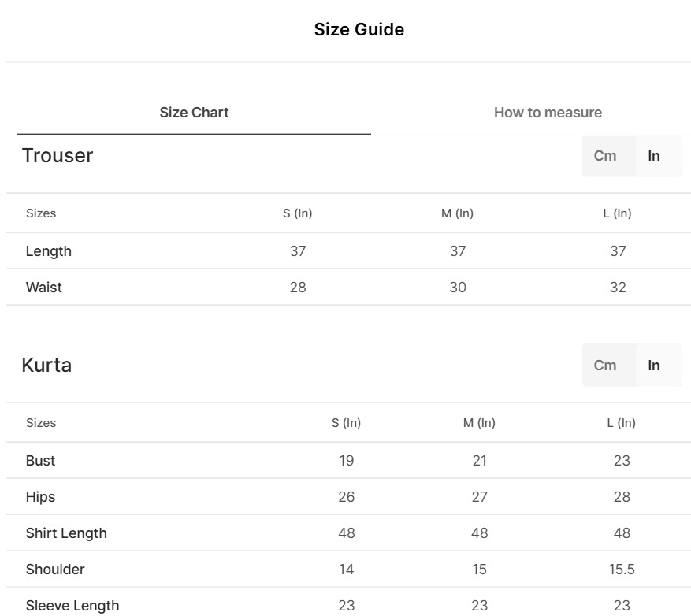Click the Kurta Bust row label
Viewport: 691px width, 616px height.
coord(41,461)
